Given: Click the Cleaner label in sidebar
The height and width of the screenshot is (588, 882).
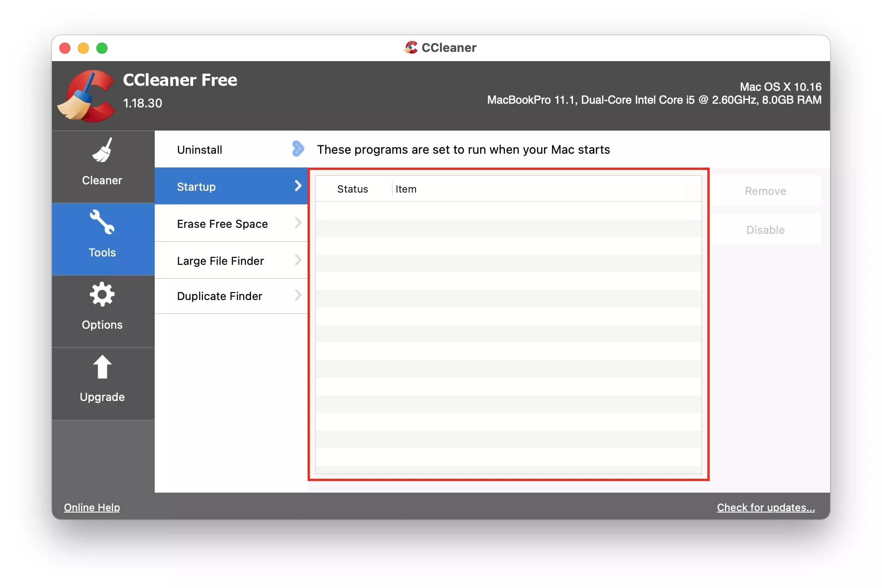Looking at the screenshot, I should click(102, 181).
